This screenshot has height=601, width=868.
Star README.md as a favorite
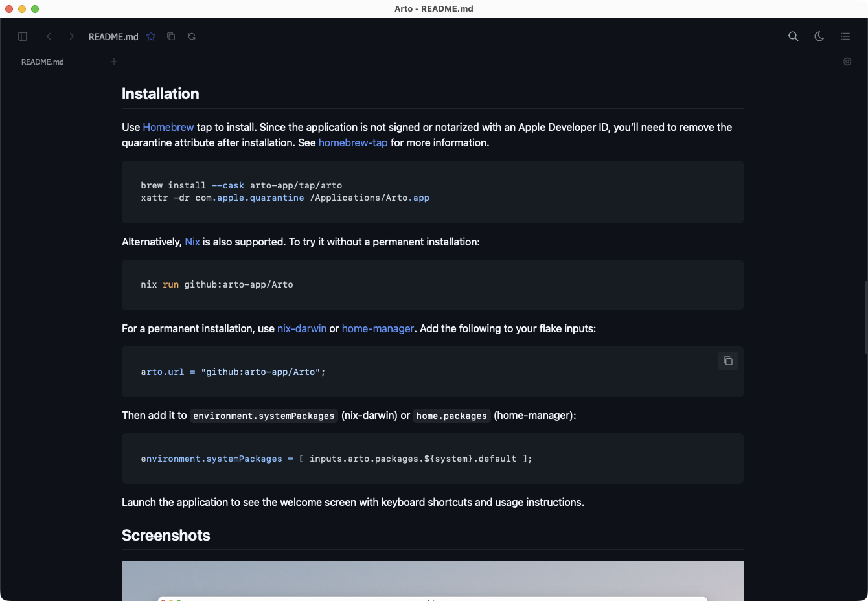pyautogui.click(x=151, y=36)
